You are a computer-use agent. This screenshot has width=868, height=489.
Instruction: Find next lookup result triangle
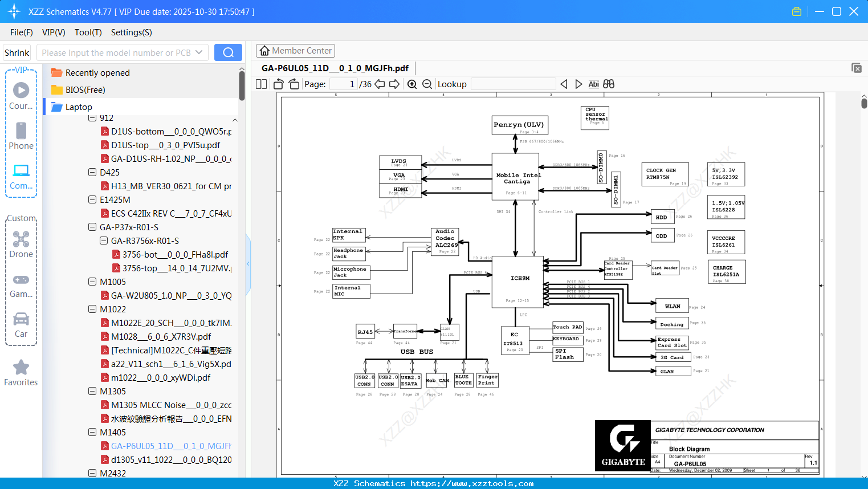(578, 84)
